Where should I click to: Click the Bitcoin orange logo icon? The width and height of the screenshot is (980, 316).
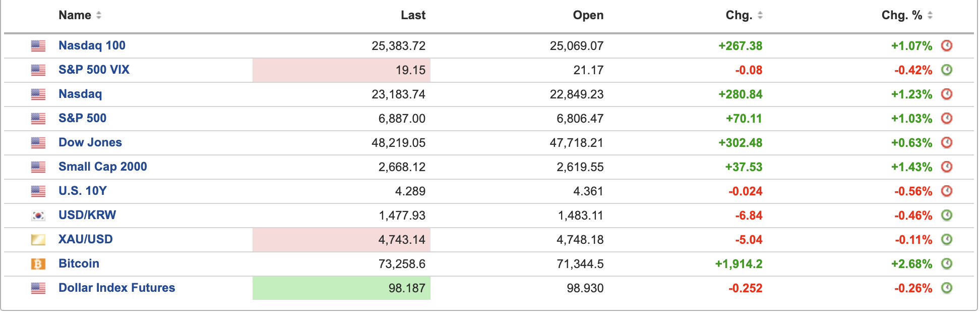click(38, 264)
